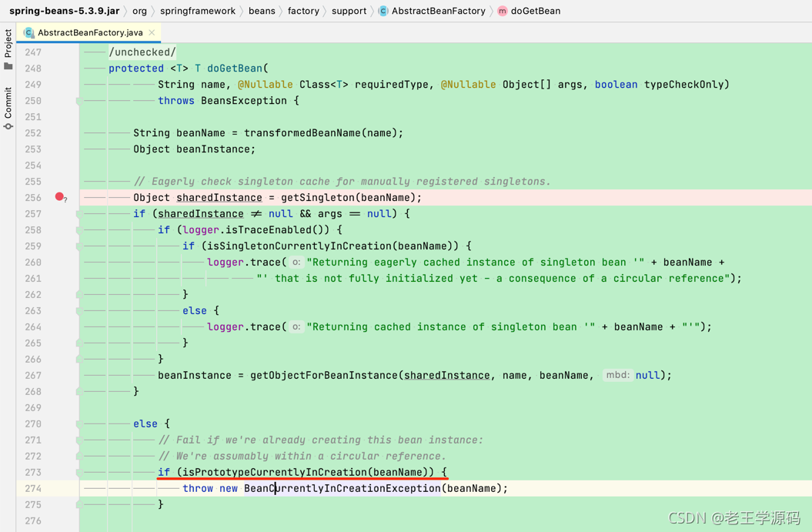Open the factory breadcrumb
The height and width of the screenshot is (532, 812).
[303, 11]
